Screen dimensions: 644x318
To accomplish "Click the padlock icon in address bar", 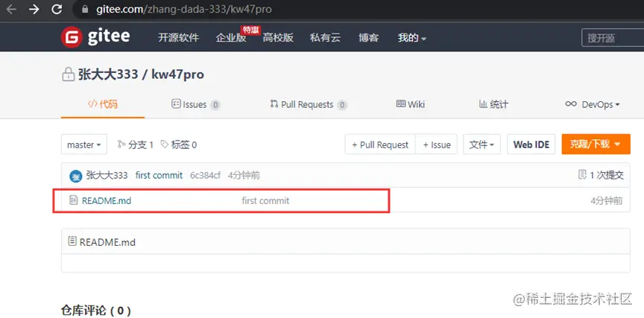I will click(x=86, y=9).
